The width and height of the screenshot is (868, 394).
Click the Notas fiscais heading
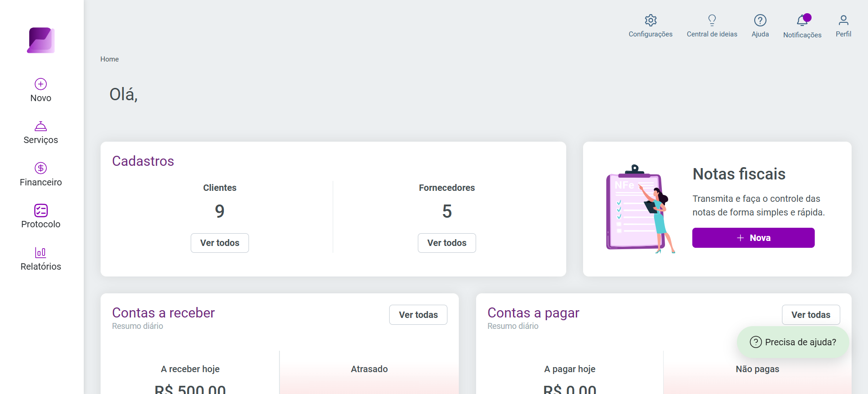click(739, 174)
